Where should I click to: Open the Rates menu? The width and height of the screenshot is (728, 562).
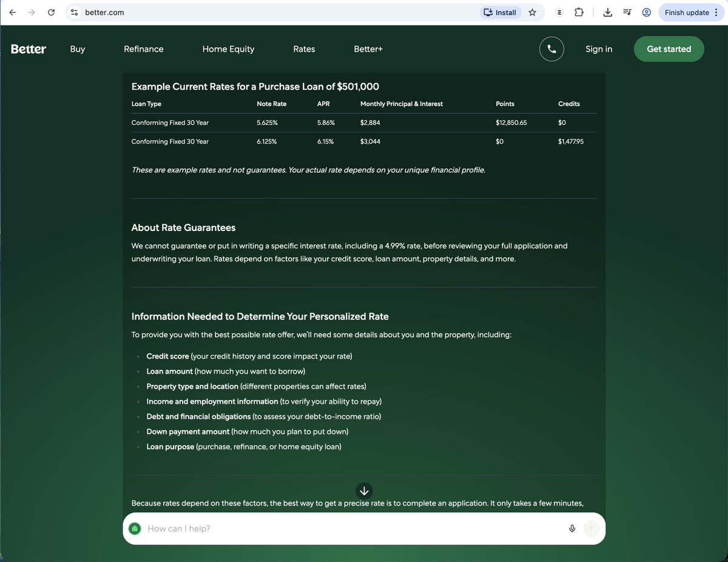pos(304,49)
